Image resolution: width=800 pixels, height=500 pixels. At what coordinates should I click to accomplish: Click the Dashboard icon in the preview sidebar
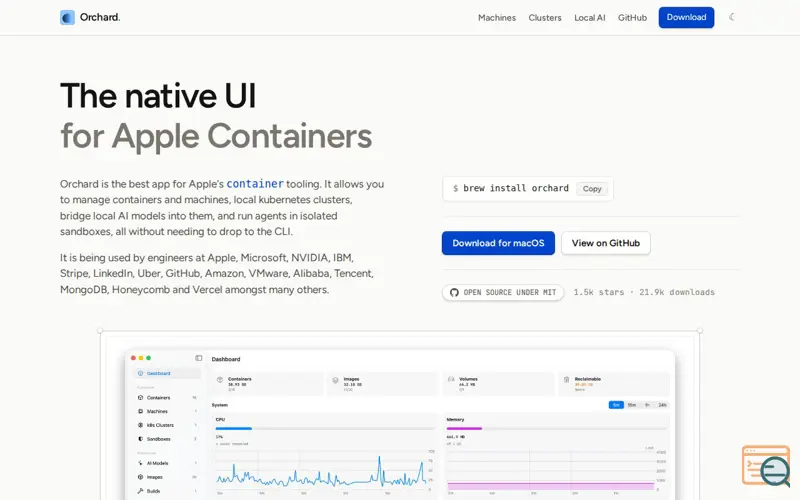140,373
